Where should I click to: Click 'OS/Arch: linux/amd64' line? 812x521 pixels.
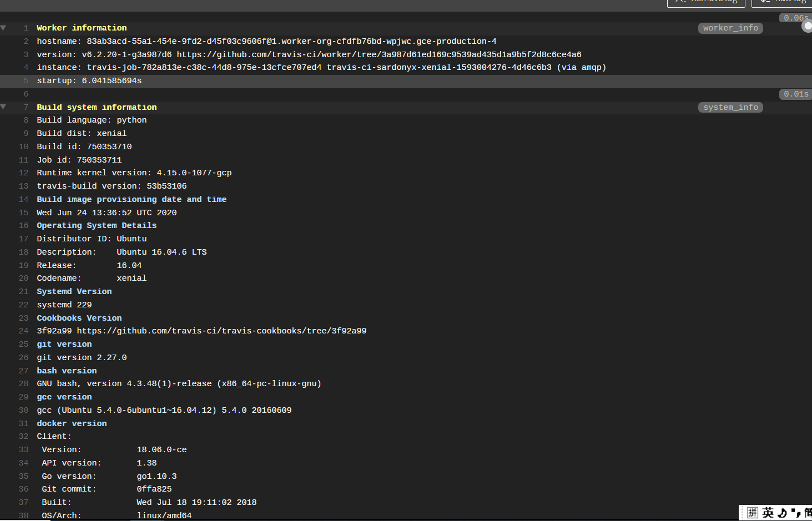[x=117, y=515]
